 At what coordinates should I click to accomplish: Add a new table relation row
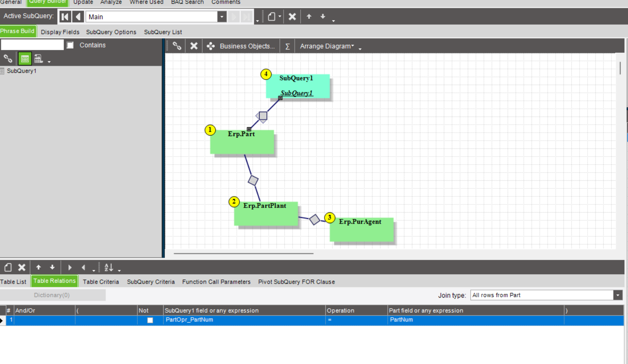click(8, 267)
